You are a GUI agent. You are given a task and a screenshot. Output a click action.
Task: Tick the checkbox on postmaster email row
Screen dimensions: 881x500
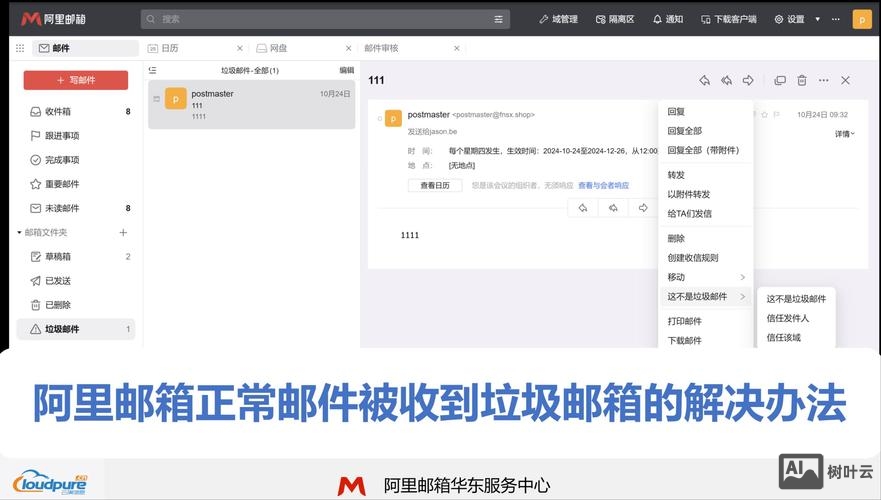[x=156, y=99]
